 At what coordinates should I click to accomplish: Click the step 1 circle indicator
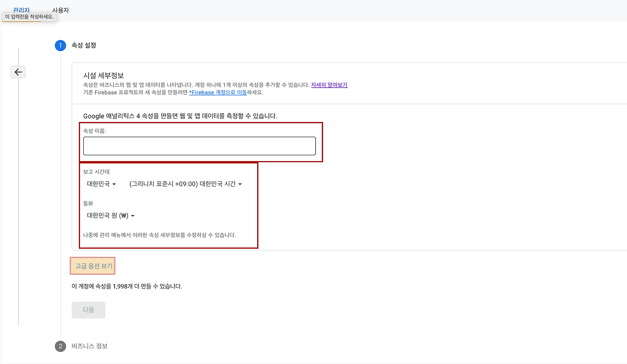click(x=60, y=45)
